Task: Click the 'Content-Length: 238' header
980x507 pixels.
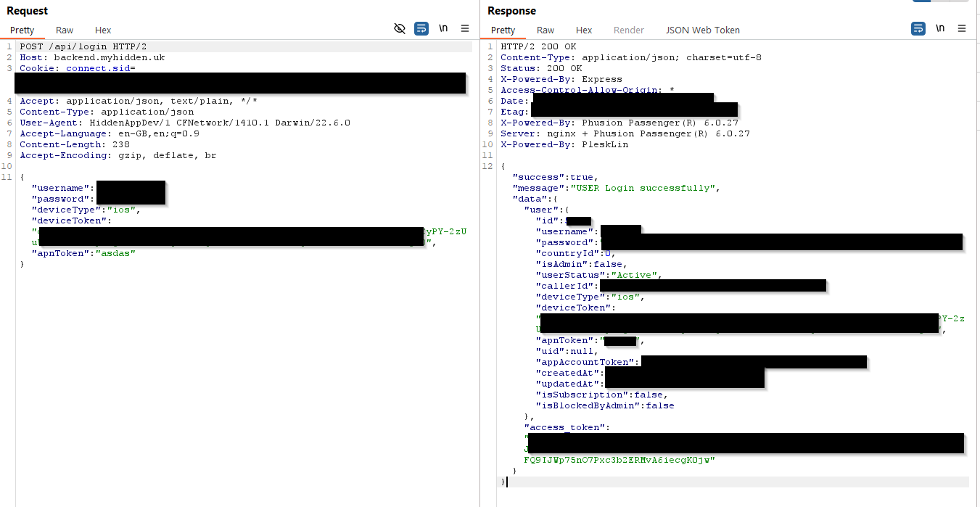Action: pos(75,144)
